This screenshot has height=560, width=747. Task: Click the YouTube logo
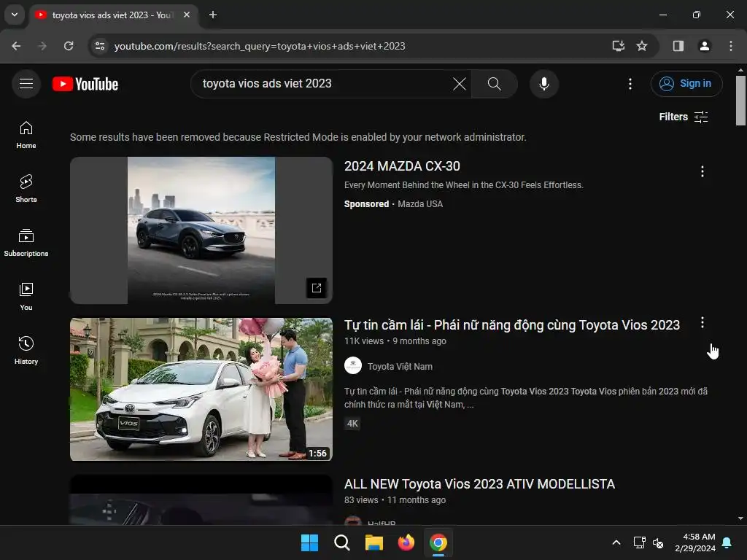click(85, 84)
